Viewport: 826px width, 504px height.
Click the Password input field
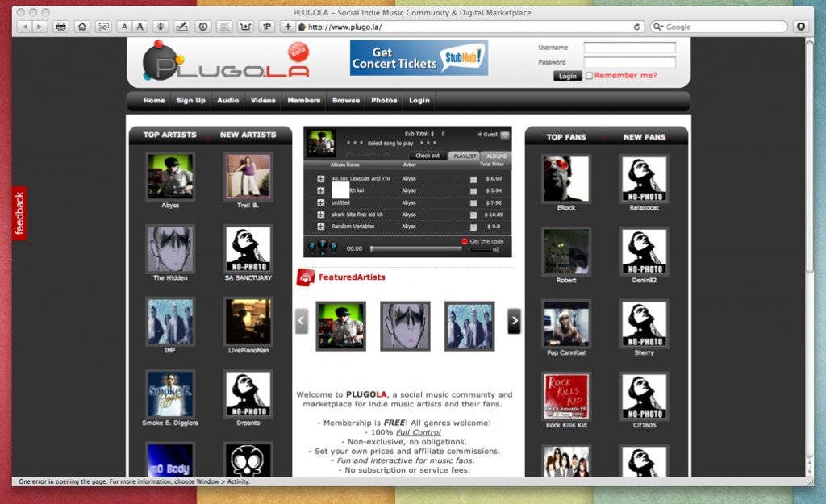pyautogui.click(x=629, y=62)
